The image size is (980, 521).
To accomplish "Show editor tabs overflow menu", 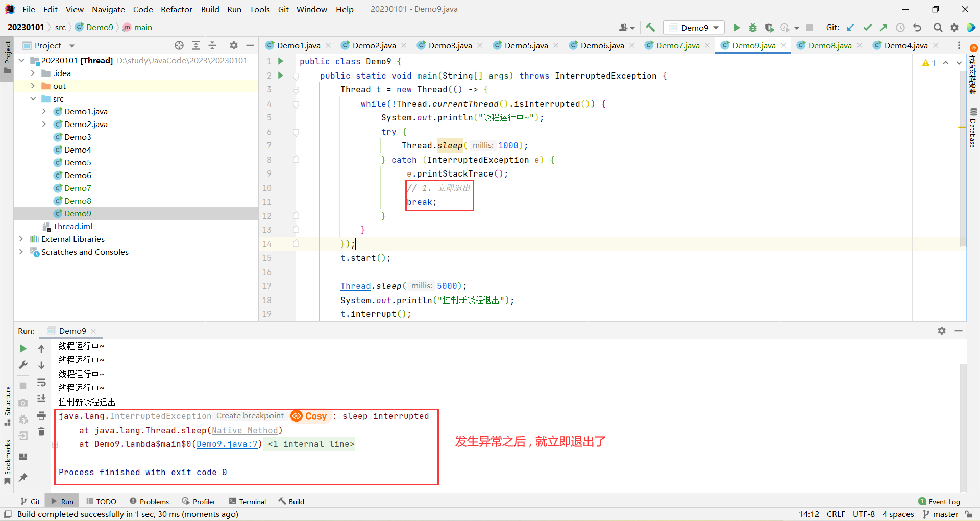I will [959, 45].
